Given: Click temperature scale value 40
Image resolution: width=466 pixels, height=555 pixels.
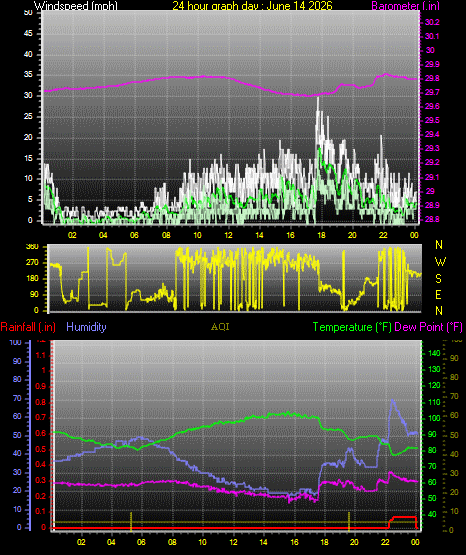Looking at the screenshot, I should click(432, 514).
